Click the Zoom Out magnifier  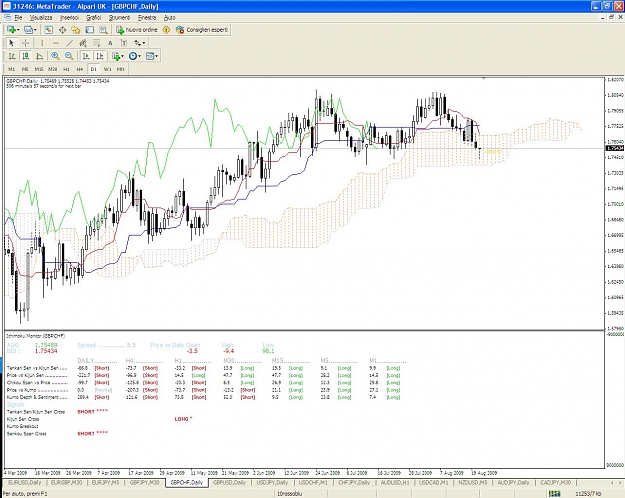tap(69, 56)
